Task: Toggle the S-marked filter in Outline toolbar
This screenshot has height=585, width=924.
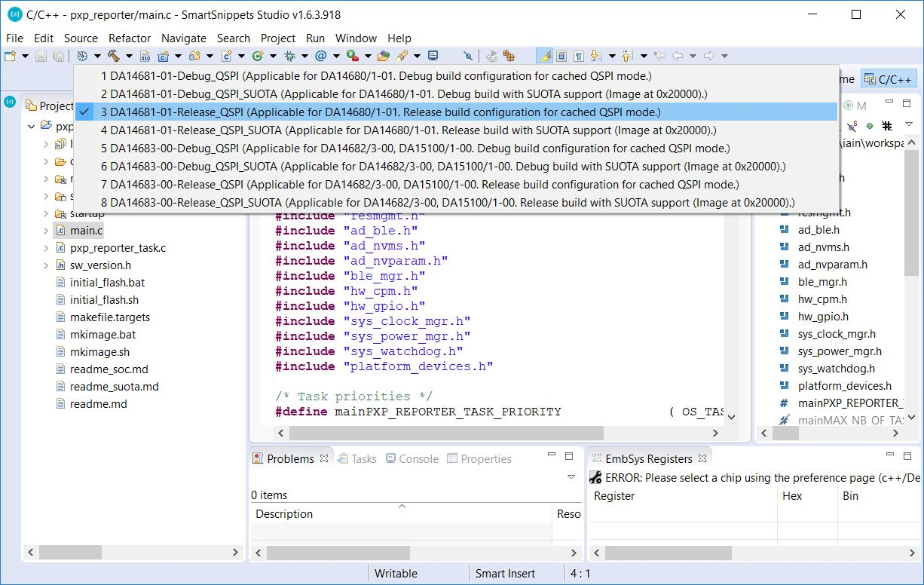Action: coord(853,125)
